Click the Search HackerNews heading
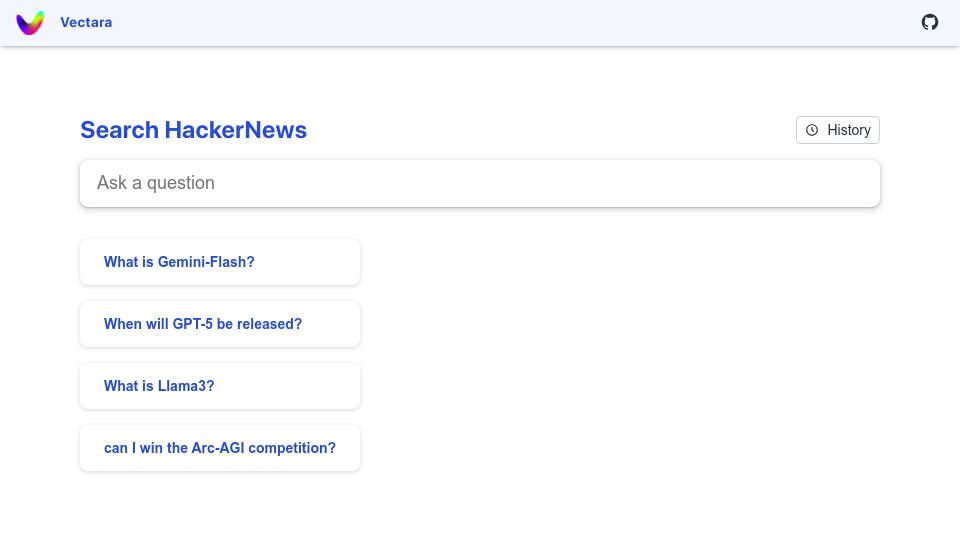 tap(193, 130)
